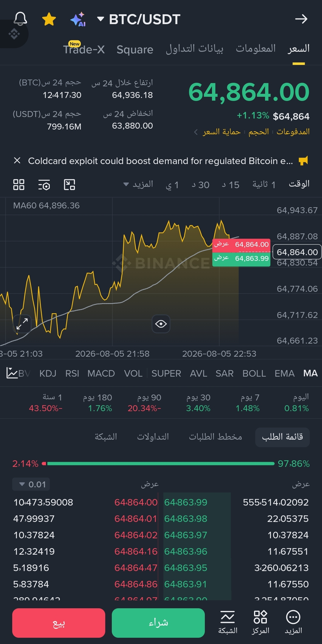The width and height of the screenshot is (322, 644).
Task: Select the 1 ثانية timeframe
Action: pyautogui.click(x=264, y=185)
